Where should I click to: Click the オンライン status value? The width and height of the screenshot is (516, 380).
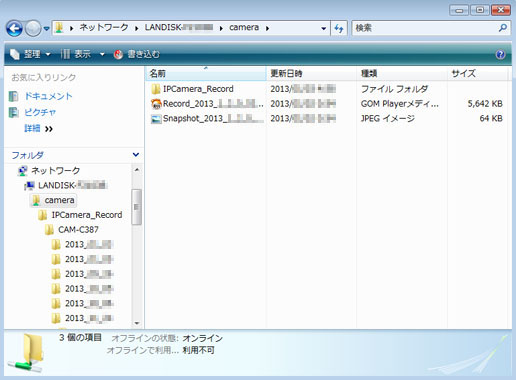202,338
